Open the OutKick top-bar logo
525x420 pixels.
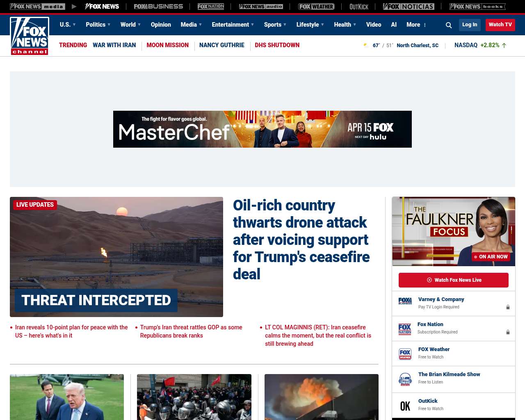point(359,7)
